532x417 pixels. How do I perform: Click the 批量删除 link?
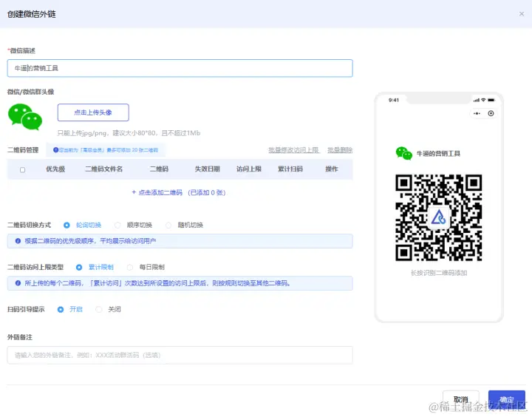pos(340,150)
